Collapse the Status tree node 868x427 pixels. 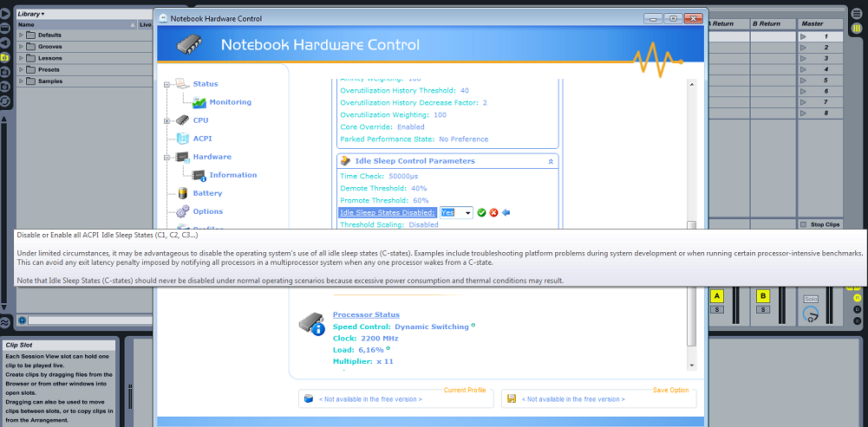(x=166, y=85)
